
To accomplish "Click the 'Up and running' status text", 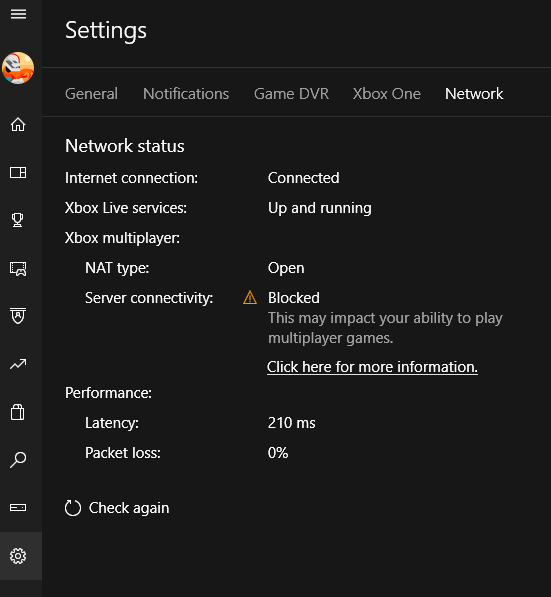I will pyautogui.click(x=319, y=208).
